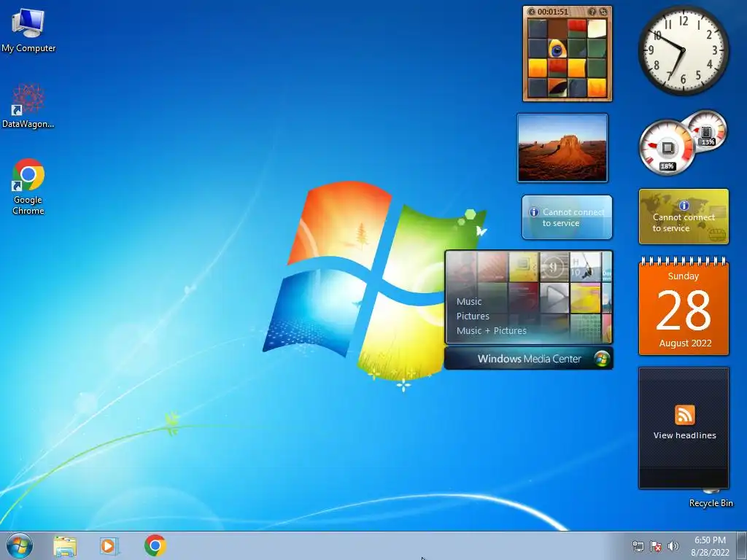Viewport: 747px width, 560px height.
Task: Pause the Picture Puzzle timer icon
Action: tap(532, 12)
